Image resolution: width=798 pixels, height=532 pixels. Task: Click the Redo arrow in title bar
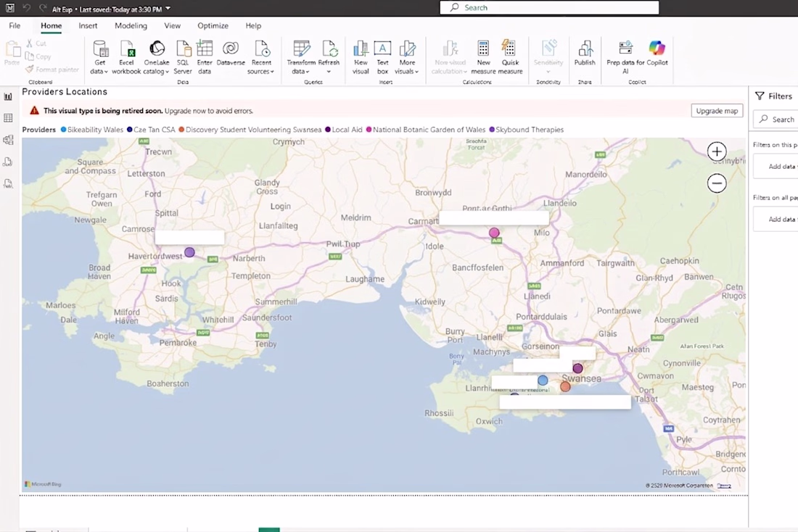click(x=43, y=8)
